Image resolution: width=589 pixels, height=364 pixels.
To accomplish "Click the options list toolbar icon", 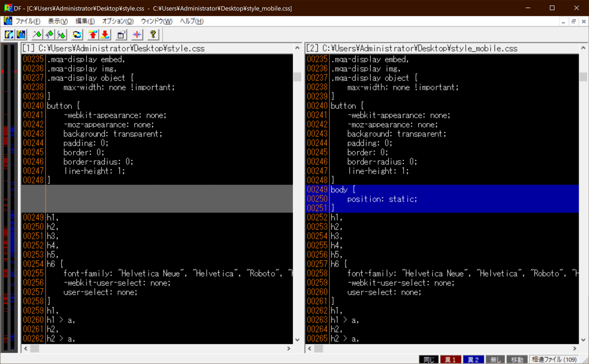I will coord(121,34).
